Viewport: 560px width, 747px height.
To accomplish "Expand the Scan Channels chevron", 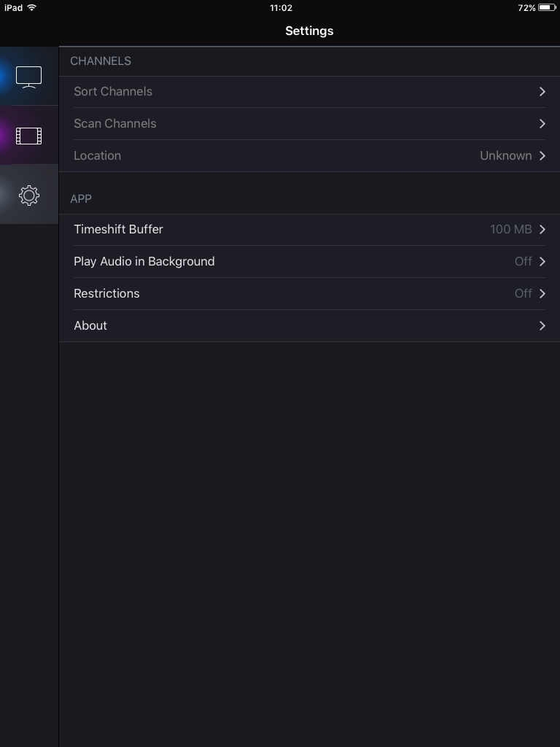I will 542,124.
